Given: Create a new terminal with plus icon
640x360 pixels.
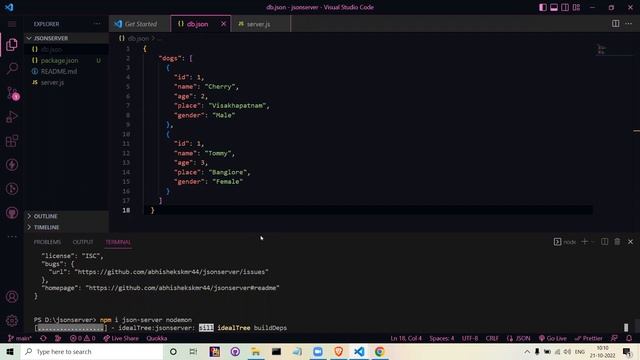Looking at the screenshot, I should (x=584, y=242).
